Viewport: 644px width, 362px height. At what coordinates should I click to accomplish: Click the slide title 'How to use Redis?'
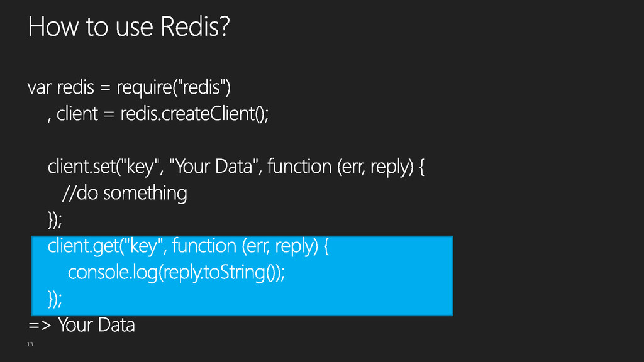[x=128, y=27]
